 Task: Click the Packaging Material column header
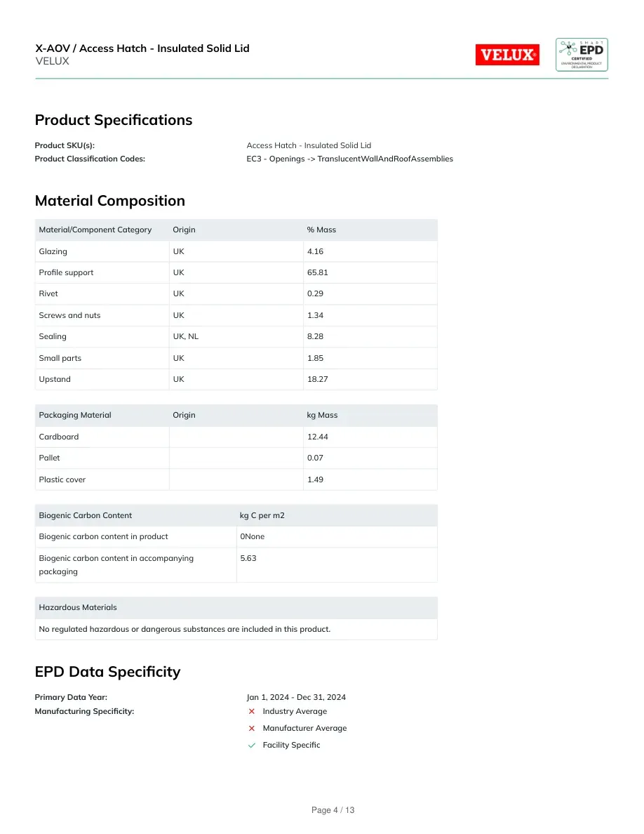tap(75, 416)
